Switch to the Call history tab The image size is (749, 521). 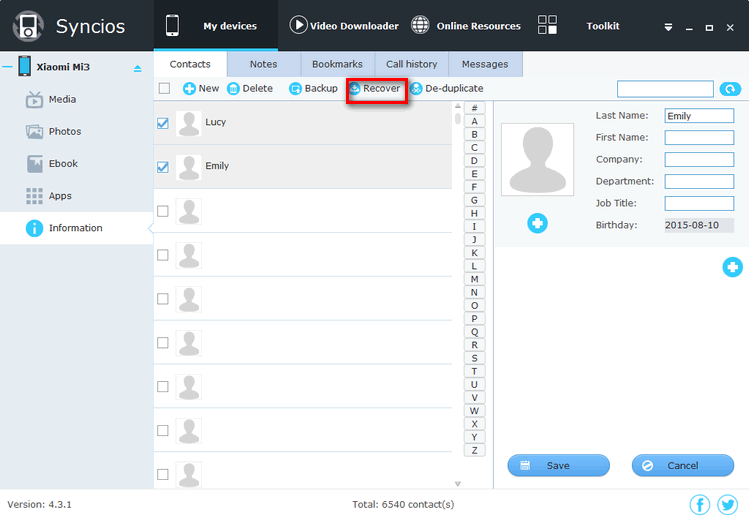[412, 64]
